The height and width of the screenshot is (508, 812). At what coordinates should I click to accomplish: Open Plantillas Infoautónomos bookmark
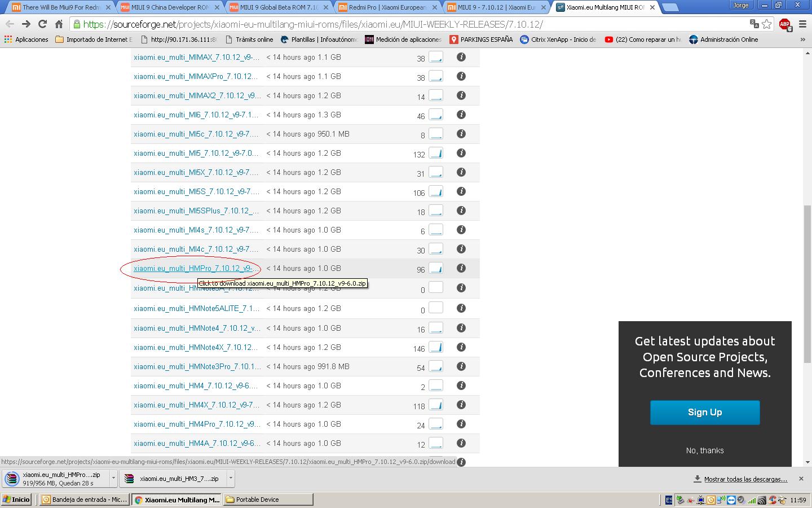pos(319,40)
